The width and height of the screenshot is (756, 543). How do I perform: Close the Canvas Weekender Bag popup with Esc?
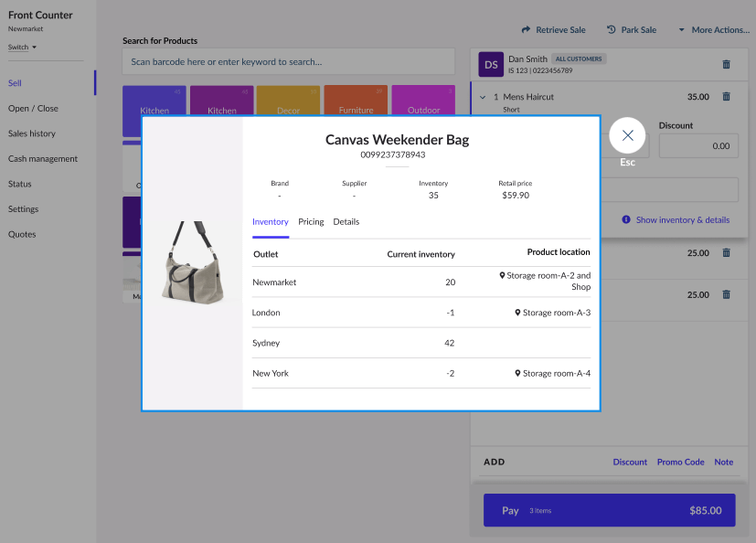coord(627,134)
